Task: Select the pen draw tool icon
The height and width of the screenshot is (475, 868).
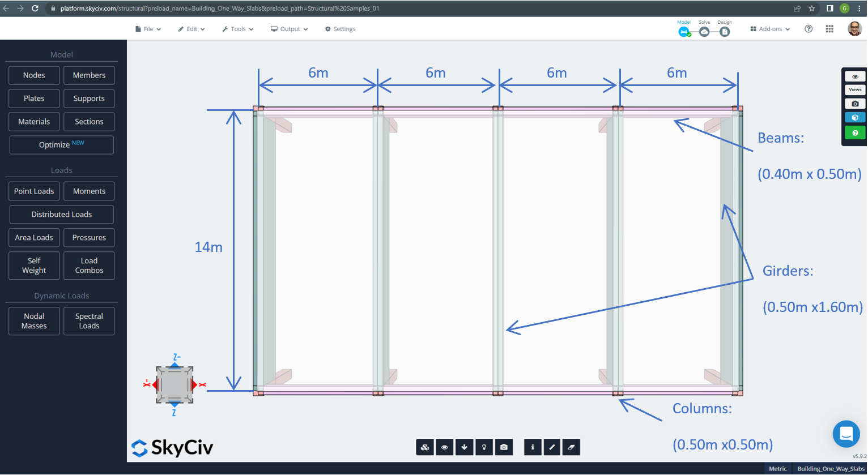Action: coord(552,447)
